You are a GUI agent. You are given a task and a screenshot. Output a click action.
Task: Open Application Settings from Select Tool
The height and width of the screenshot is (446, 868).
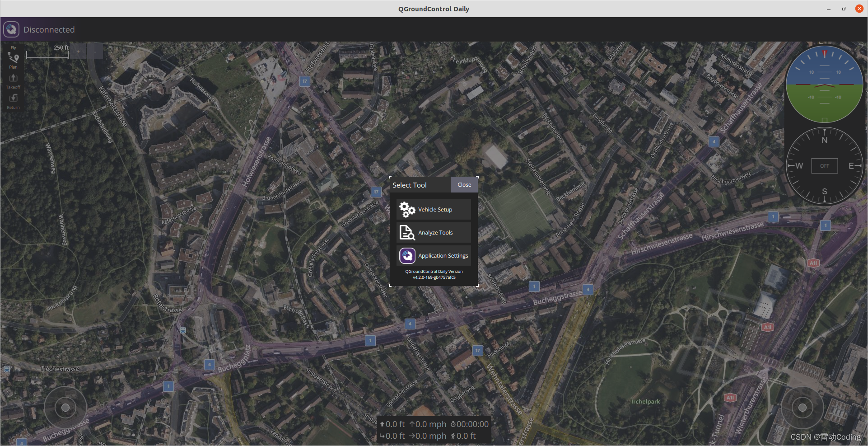434,256
